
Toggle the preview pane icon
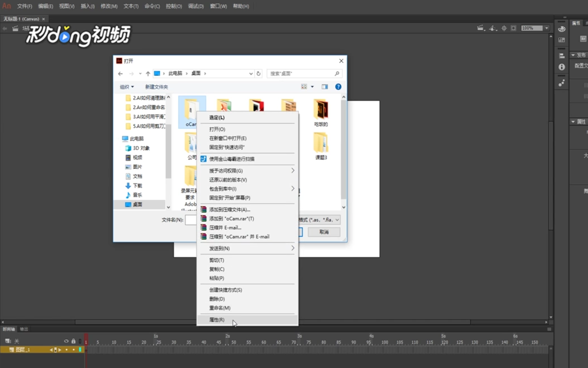[325, 87]
